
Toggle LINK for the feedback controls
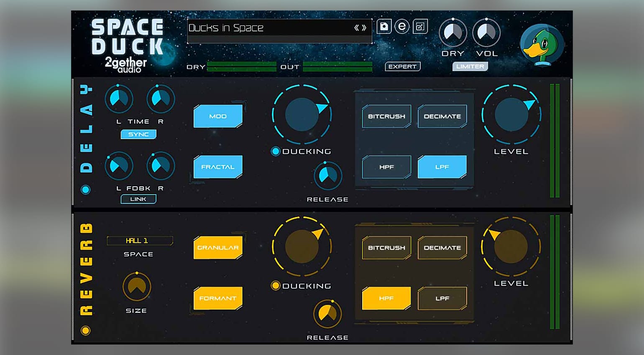click(138, 199)
